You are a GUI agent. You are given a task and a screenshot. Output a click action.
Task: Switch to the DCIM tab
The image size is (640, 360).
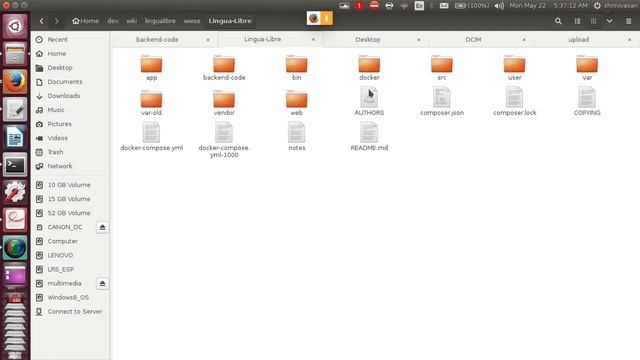coord(473,40)
